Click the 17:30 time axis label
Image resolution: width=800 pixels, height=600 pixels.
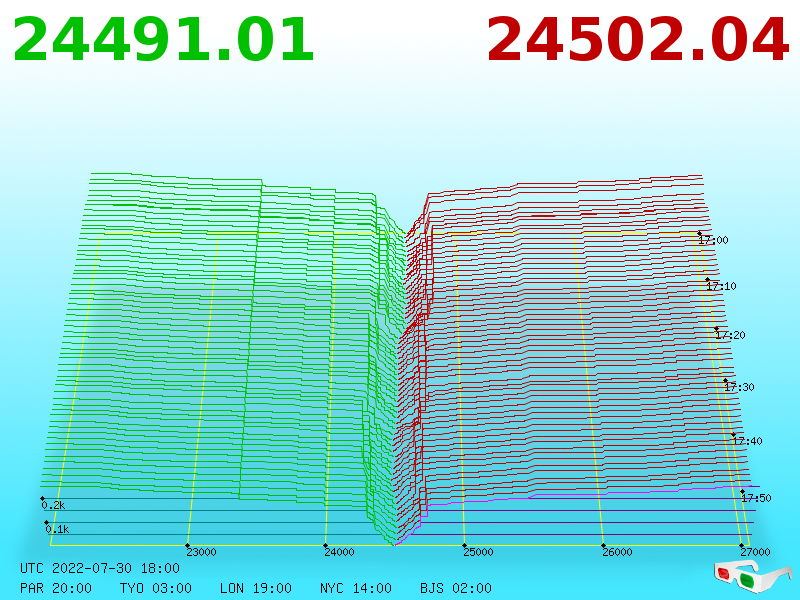coord(739,387)
